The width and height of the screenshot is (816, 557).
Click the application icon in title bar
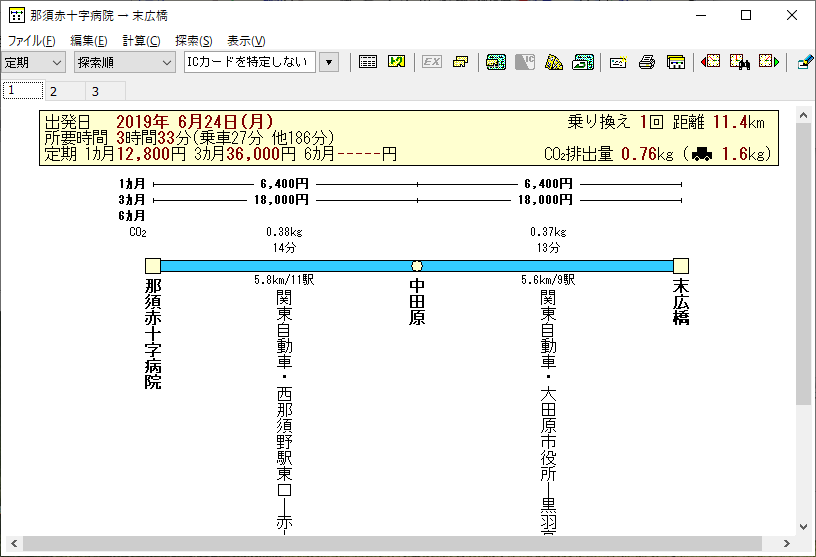[x=16, y=16]
